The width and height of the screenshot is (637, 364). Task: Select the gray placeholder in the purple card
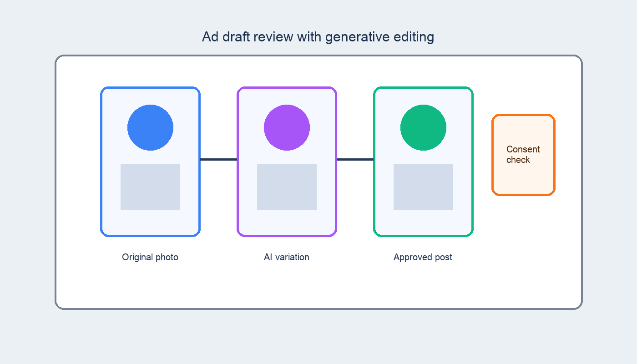pos(287,187)
